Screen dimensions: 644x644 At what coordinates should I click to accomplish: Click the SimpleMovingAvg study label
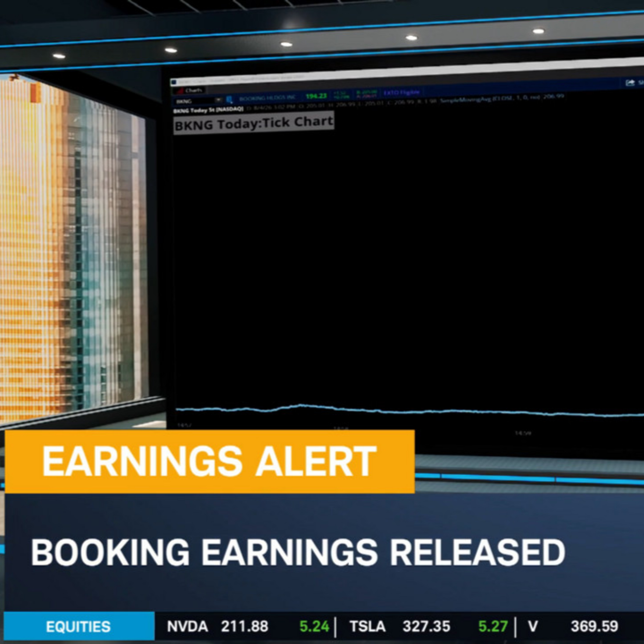[x=502, y=99]
